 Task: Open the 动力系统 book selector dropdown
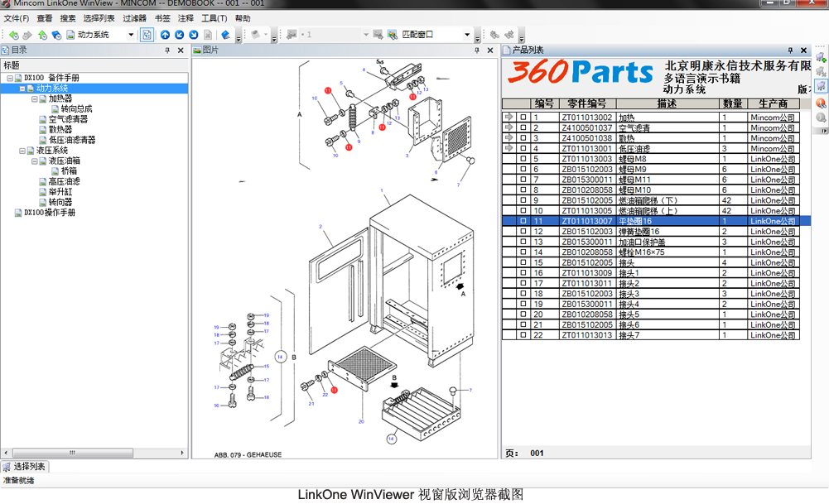point(131,35)
